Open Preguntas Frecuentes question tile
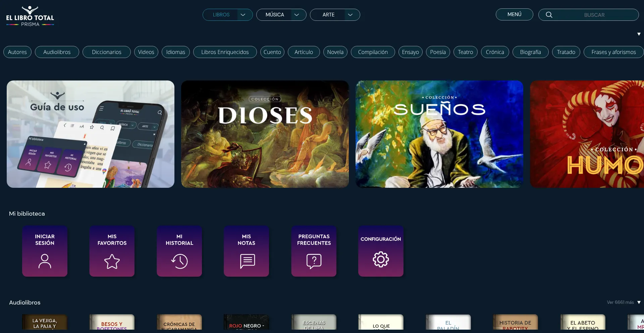The image size is (644, 333). pyautogui.click(x=314, y=251)
